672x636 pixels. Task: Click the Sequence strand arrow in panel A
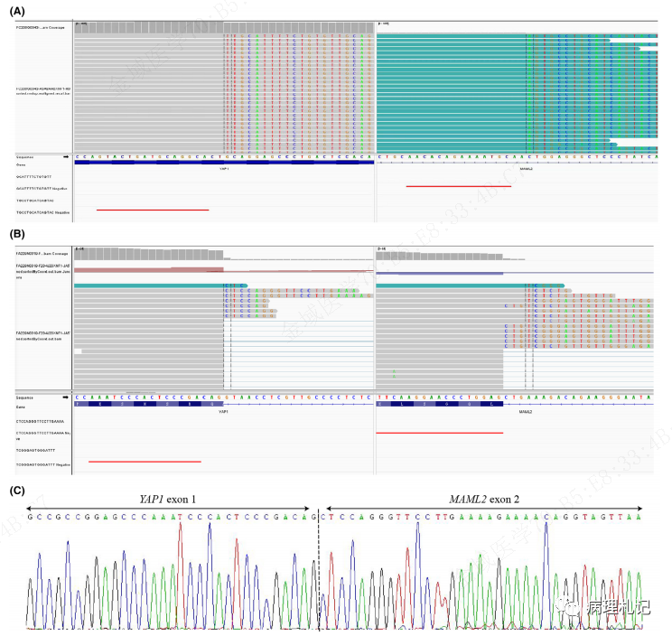click(65, 155)
